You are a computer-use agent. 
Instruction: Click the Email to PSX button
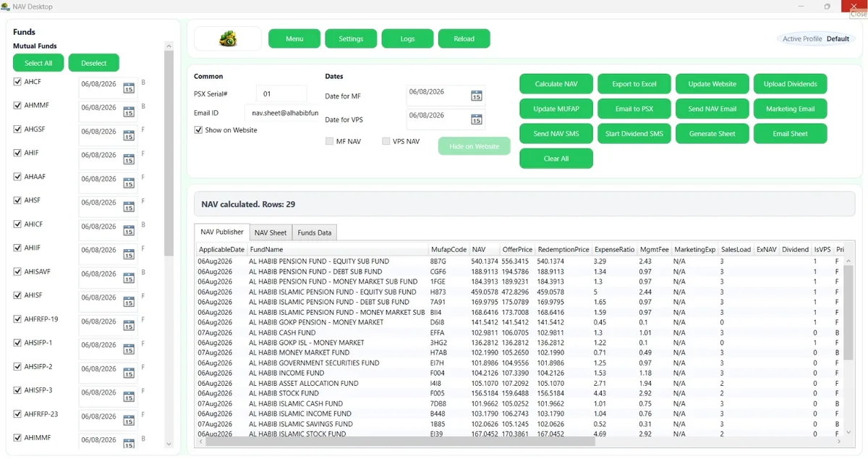(x=634, y=109)
